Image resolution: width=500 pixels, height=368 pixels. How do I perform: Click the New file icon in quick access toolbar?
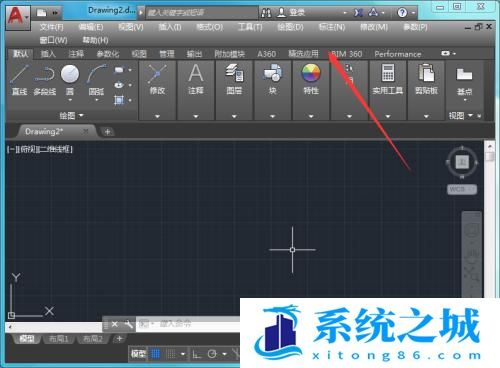[x=42, y=13]
